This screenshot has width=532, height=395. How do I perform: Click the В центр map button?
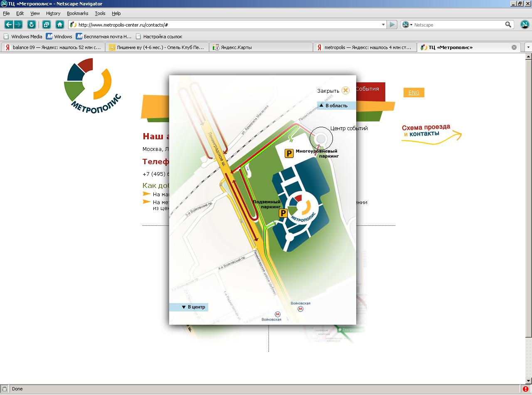(x=188, y=307)
